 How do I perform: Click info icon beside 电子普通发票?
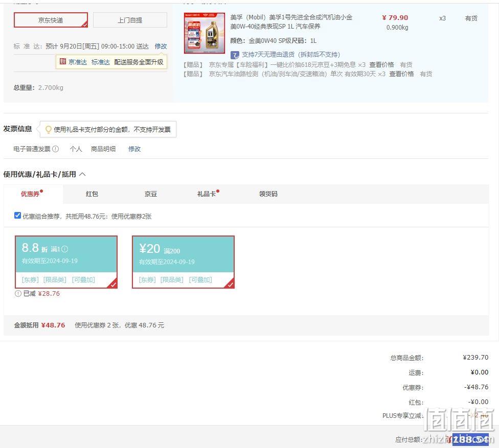point(55,149)
